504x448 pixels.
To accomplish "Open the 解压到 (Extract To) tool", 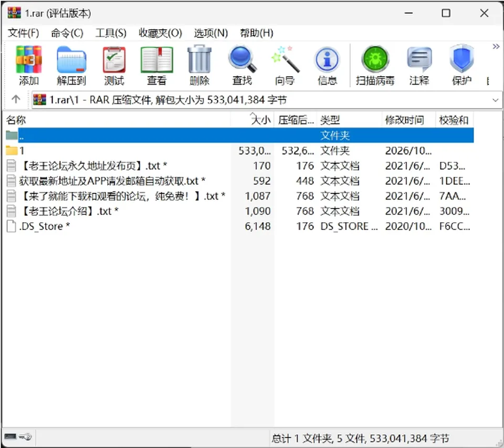I will [71, 66].
